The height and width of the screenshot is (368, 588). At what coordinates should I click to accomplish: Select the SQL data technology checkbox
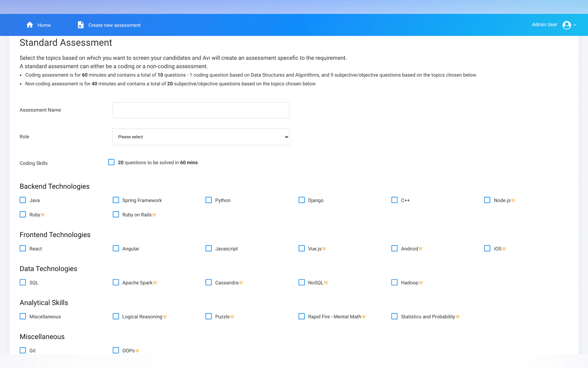[x=23, y=282]
